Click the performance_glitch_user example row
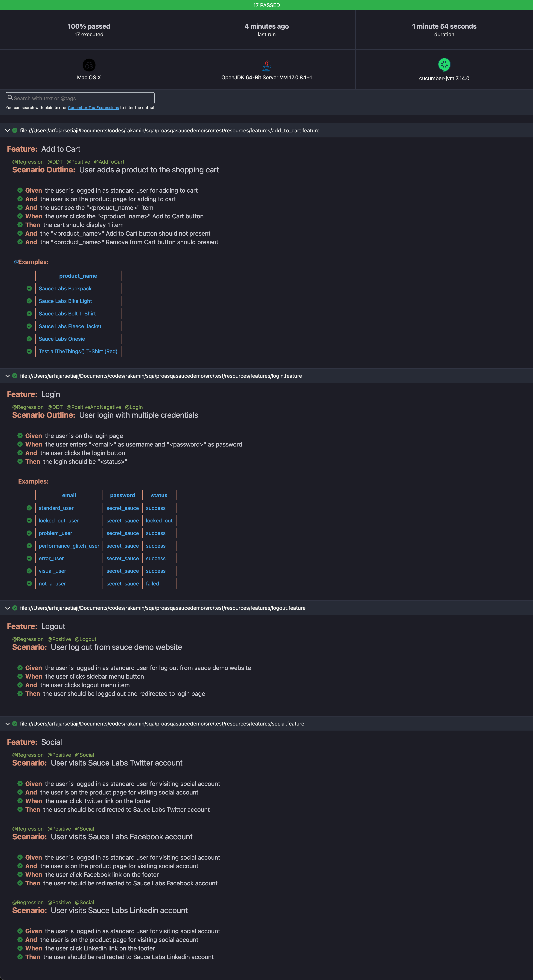The width and height of the screenshot is (533, 980). point(69,546)
